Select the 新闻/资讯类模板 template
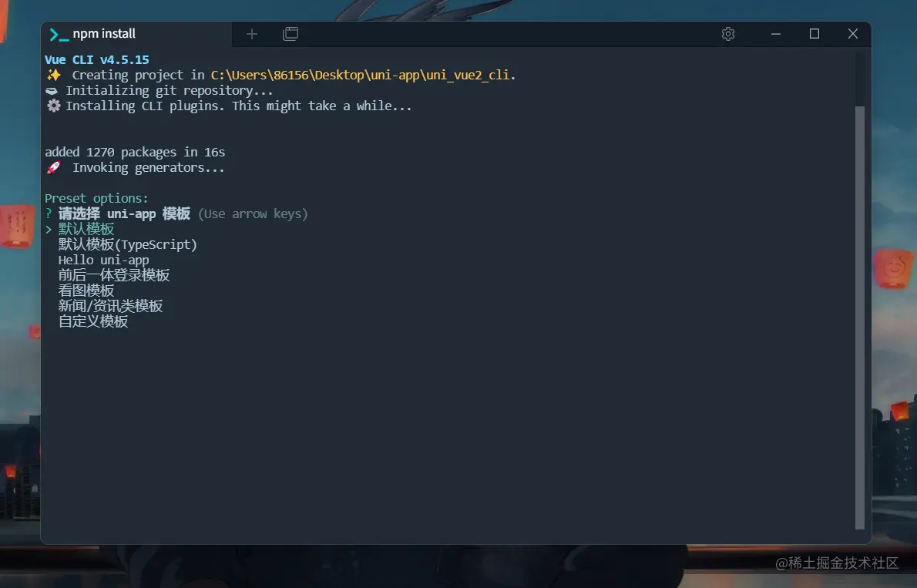The image size is (917, 588). [x=110, y=307]
